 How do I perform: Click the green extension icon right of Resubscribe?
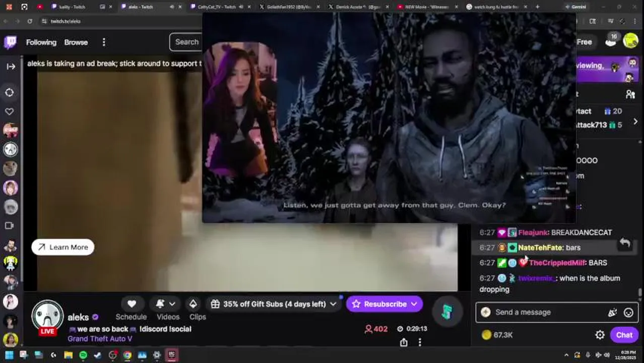(446, 312)
